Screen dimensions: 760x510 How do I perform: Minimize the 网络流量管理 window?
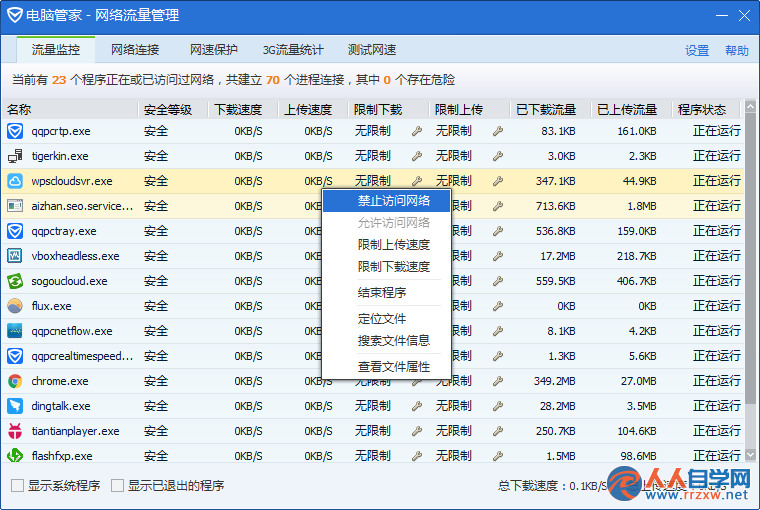click(x=722, y=16)
